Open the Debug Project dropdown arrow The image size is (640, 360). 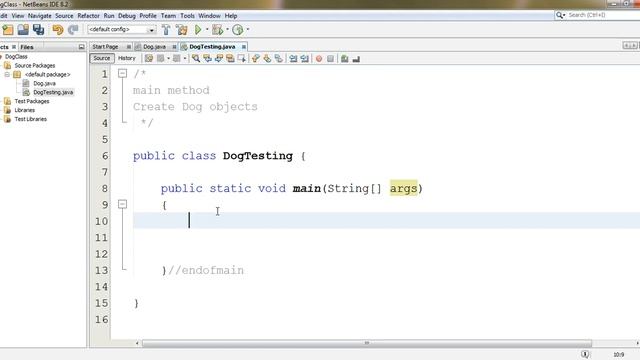pyautogui.click(x=227, y=29)
